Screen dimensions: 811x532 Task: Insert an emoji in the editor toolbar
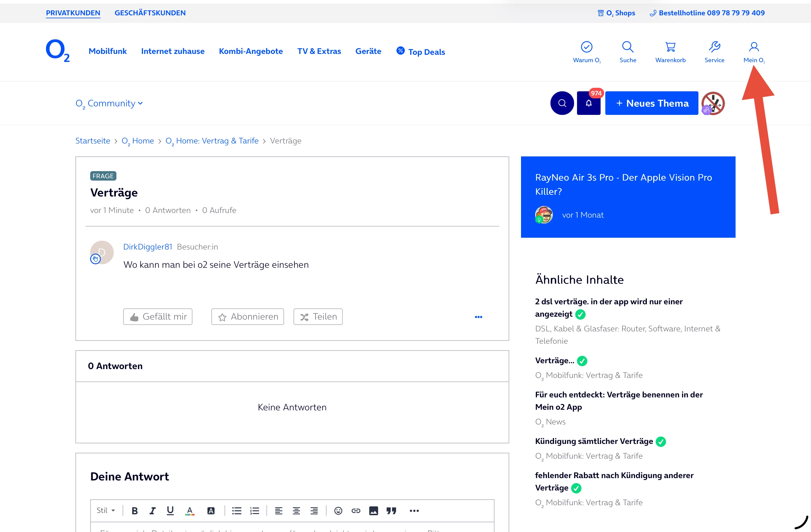point(338,510)
